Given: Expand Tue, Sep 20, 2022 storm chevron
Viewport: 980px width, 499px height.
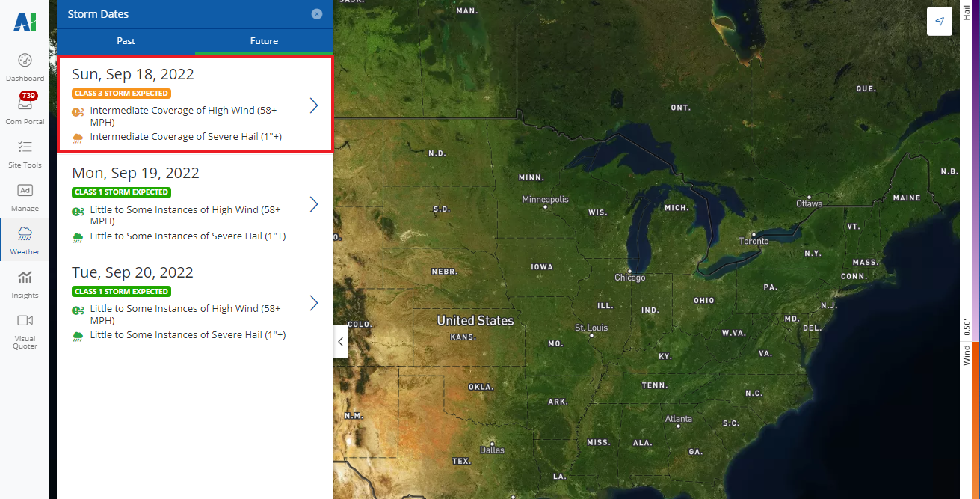Looking at the screenshot, I should pyautogui.click(x=314, y=303).
